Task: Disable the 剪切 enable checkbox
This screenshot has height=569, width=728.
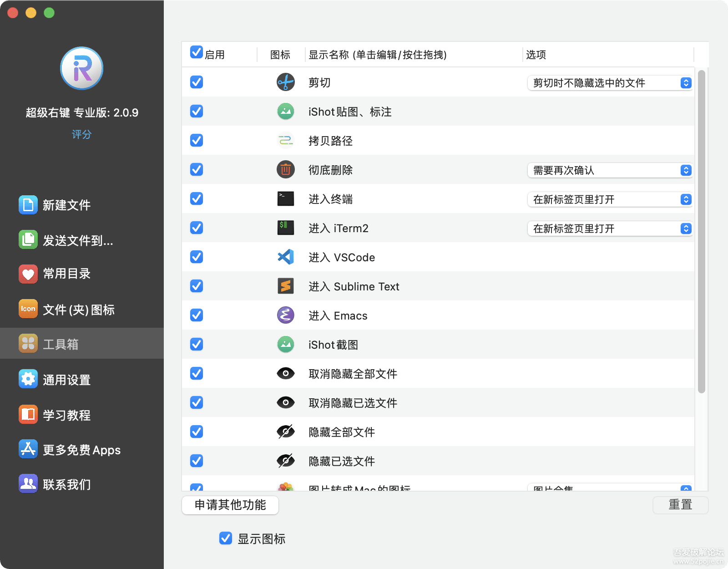Action: (x=196, y=82)
